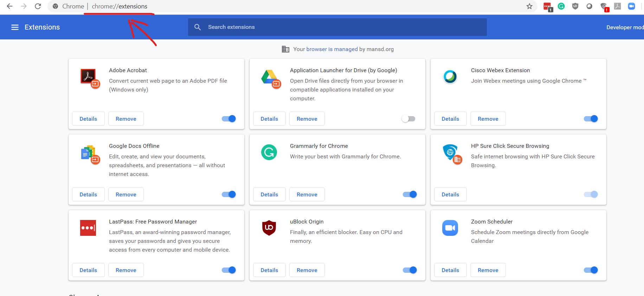Viewport: 644px width, 296px height.
Task: Open the Zoom Scheduler toolbar icon
Action: [632, 6]
